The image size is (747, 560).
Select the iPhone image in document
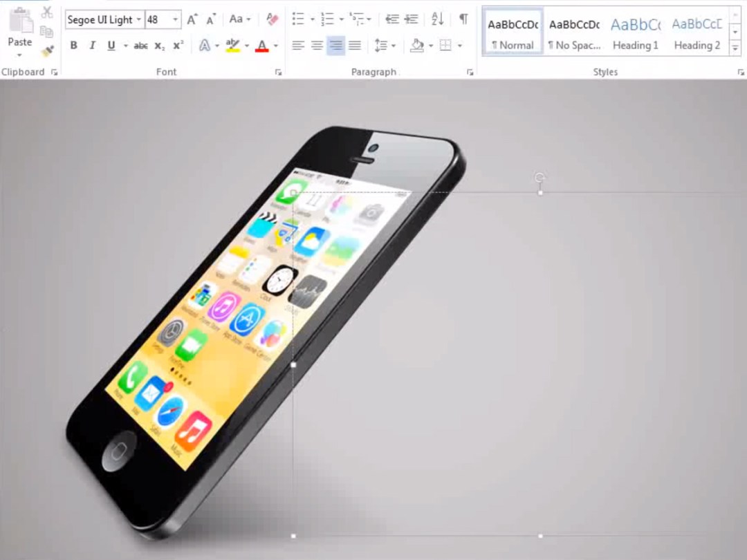click(266, 332)
